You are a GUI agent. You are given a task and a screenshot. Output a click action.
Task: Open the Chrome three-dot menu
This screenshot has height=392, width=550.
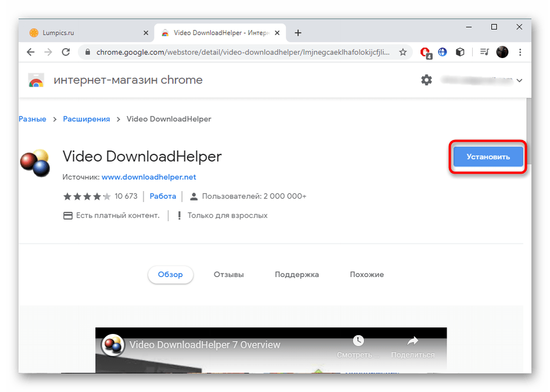point(520,52)
